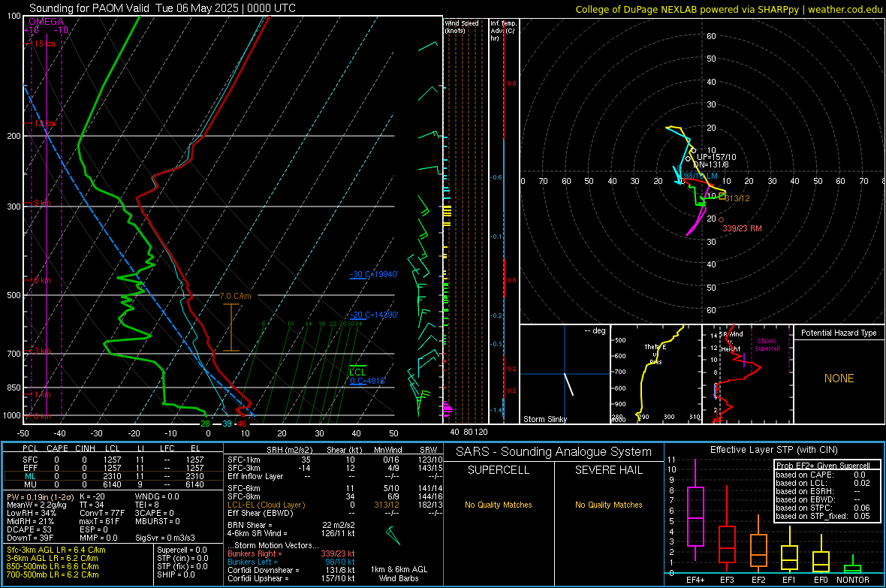886x588 pixels.
Task: Click the 'Corfidi Downshear = 131/8 kt' line
Action: (x=291, y=571)
